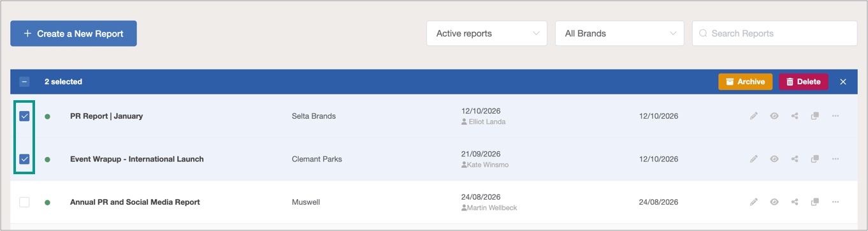Click green status dot of PR Report | January
Image resolution: width=868 pixels, height=231 pixels.
click(47, 116)
